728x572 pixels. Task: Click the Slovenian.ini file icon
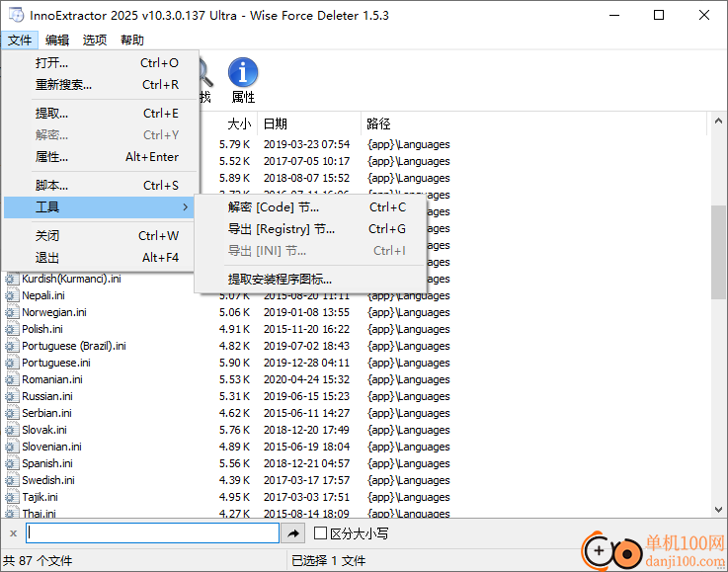click(x=11, y=447)
